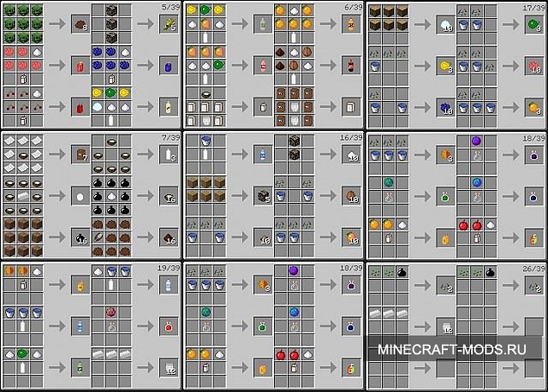Pick the milk bottle result with count 3 in panel 7/39

(169, 154)
